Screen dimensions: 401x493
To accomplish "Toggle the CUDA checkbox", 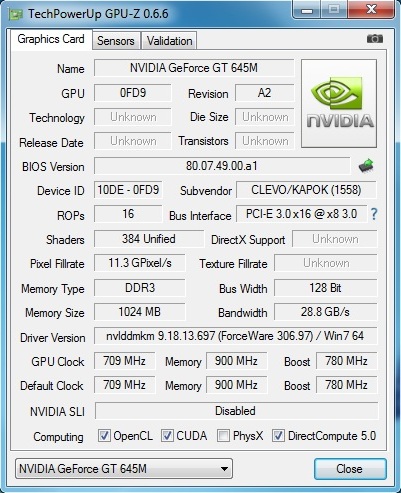I will 167,435.
